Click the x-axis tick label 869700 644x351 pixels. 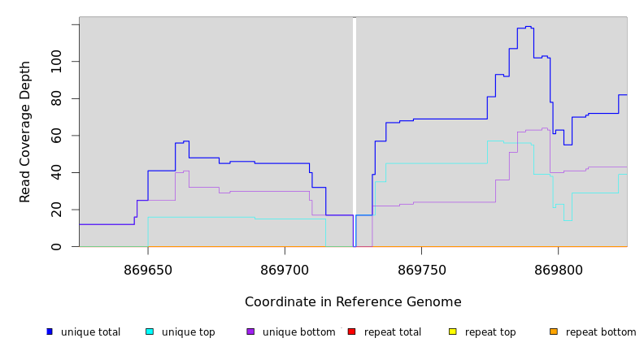(x=285, y=270)
